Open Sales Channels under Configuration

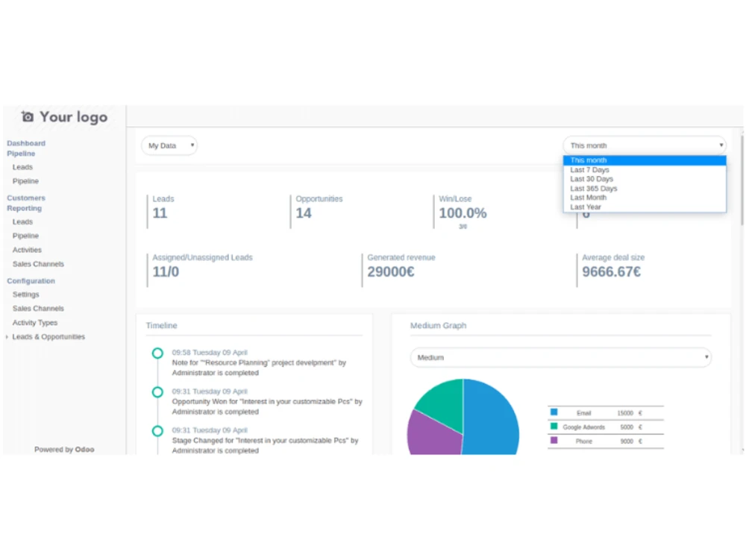[38, 309]
